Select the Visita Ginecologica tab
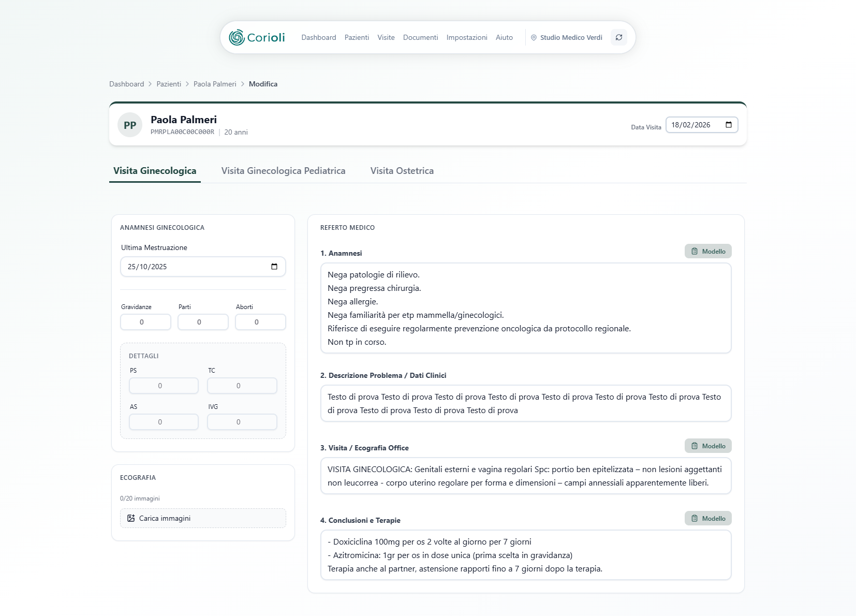Screen dimensions: 856x616 (155, 171)
